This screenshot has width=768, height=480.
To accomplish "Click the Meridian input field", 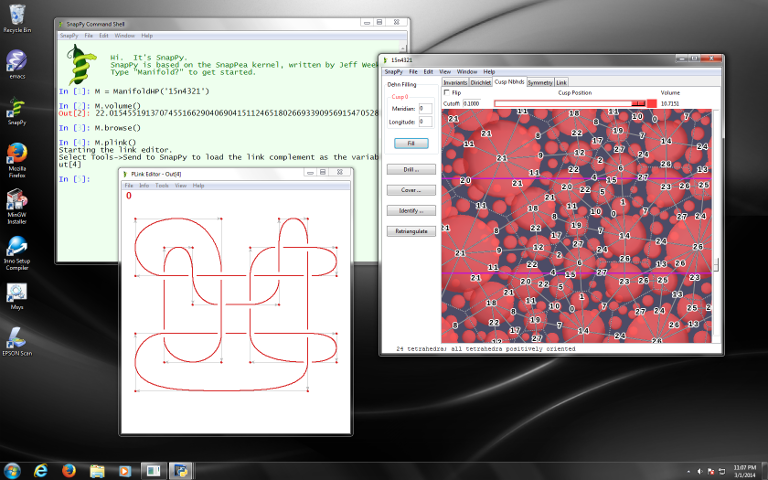I will pyautogui.click(x=425, y=108).
